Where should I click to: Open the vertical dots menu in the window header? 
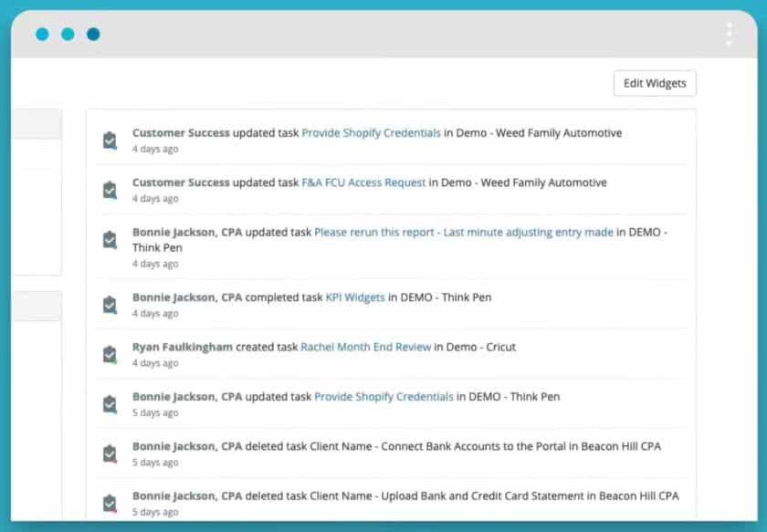[x=729, y=34]
